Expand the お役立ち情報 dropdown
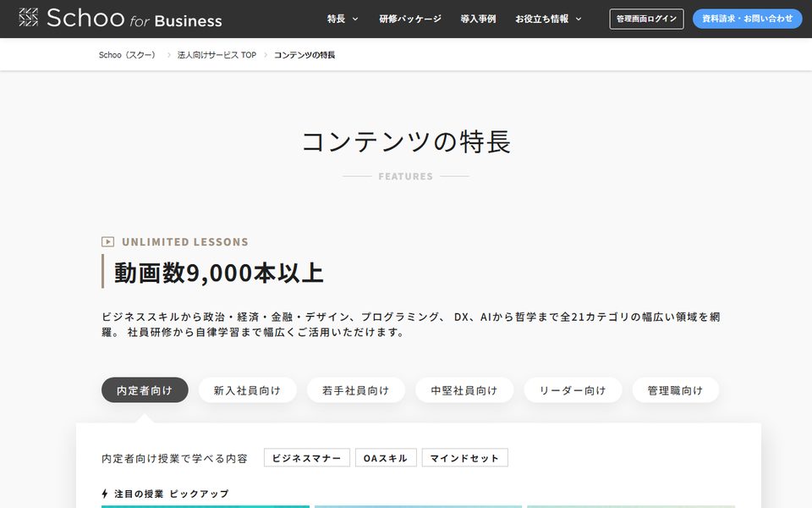The image size is (812, 508). 548,19
